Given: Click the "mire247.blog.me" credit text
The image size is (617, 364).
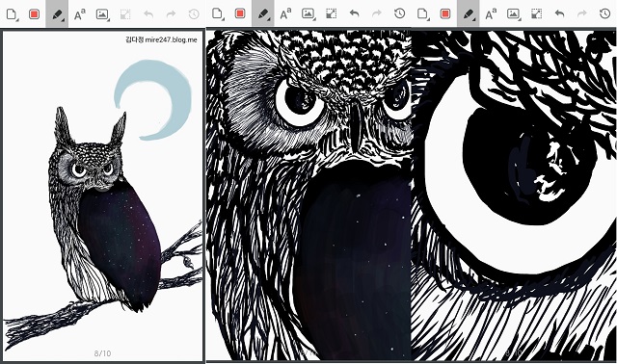Looking at the screenshot, I should (x=172, y=39).
